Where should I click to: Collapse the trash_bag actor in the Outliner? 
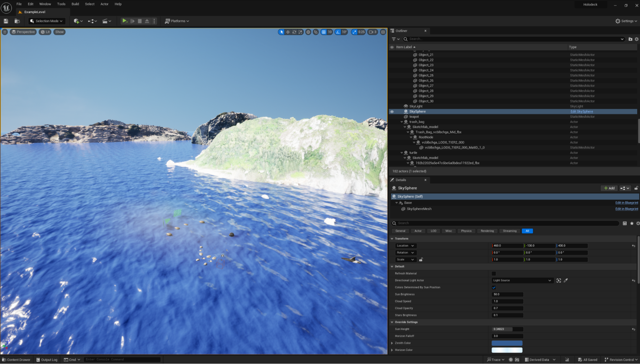click(x=401, y=122)
